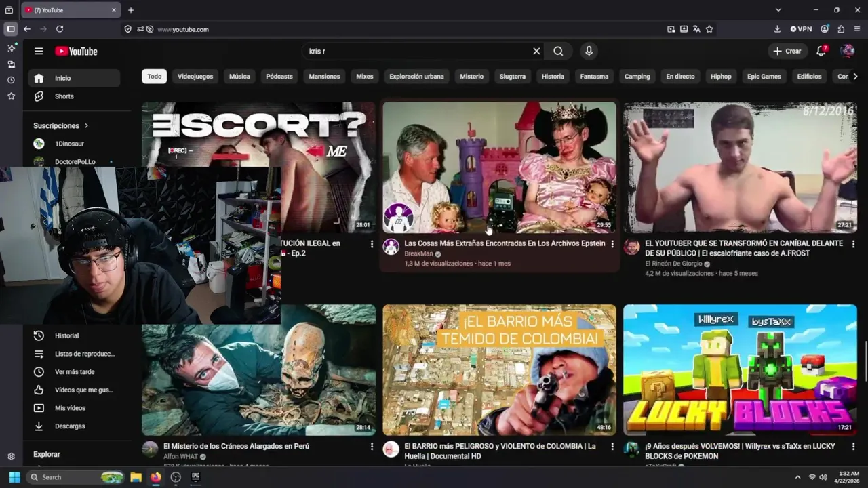This screenshot has width=868, height=488.
Task: Open Epic Games Launcher from taskbar
Action: (196, 477)
